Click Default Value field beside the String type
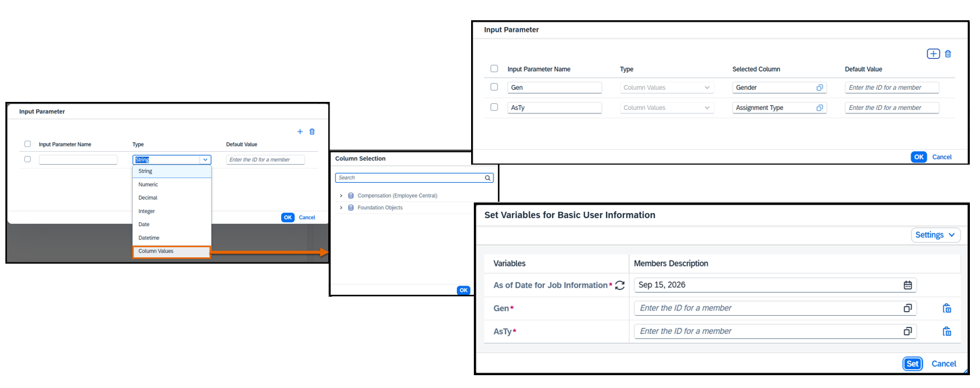980x388 pixels. coord(266,160)
